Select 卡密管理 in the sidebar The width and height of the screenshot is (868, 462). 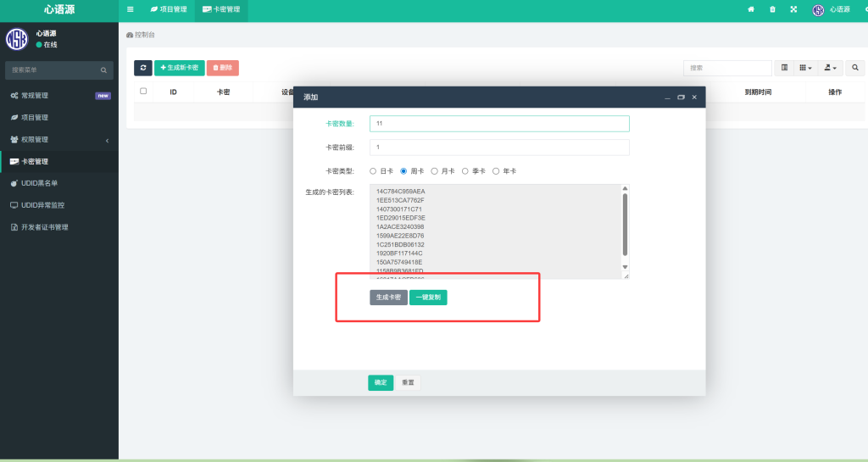59,162
